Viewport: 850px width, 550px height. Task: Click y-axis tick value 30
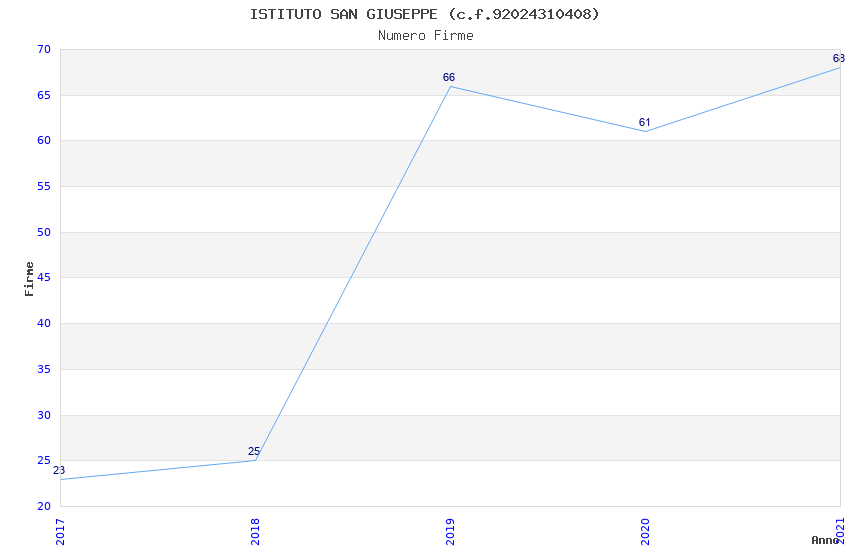click(44, 416)
